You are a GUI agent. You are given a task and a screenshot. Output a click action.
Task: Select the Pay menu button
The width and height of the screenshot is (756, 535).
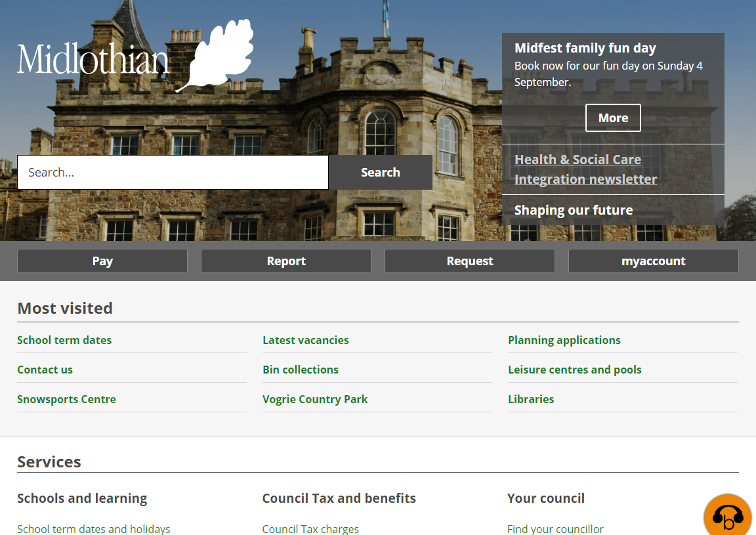click(x=102, y=261)
